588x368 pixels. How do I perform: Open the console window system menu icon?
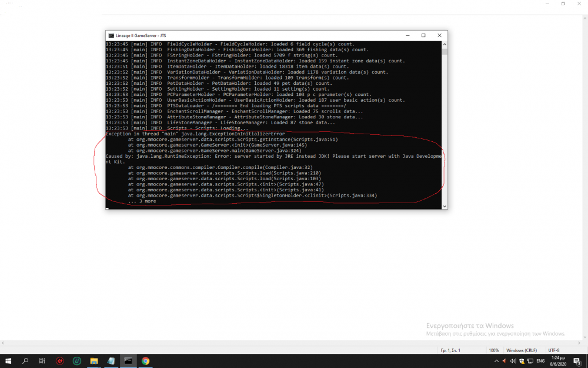click(111, 35)
